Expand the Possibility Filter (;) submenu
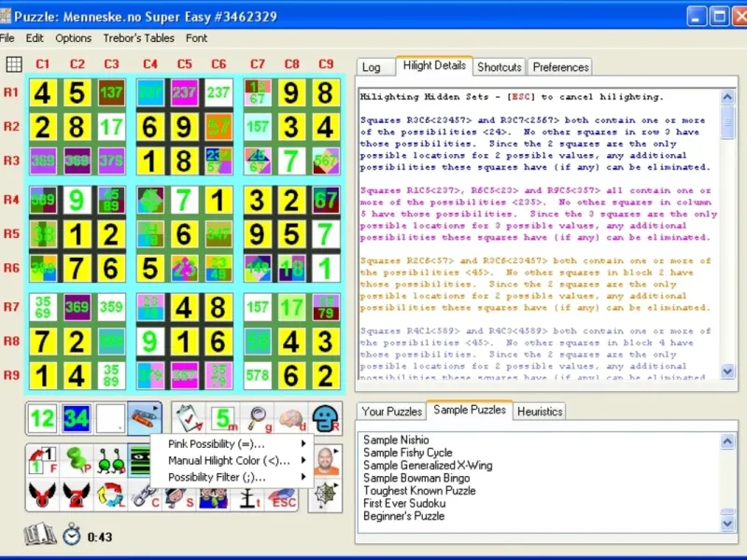 pyautogui.click(x=232, y=477)
